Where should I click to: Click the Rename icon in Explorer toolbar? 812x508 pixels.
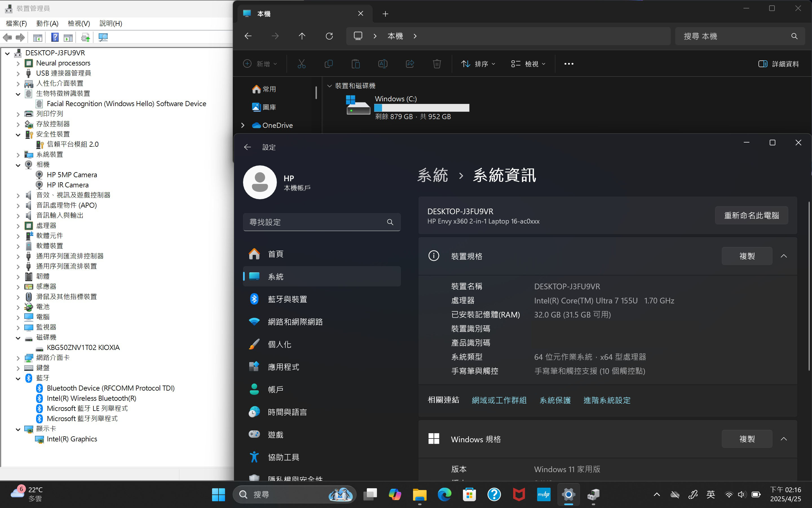click(x=383, y=64)
